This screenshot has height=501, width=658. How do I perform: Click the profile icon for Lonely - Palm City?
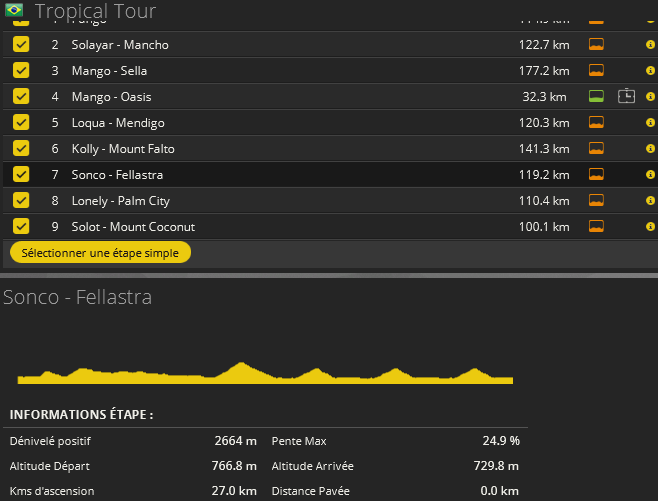click(x=596, y=201)
